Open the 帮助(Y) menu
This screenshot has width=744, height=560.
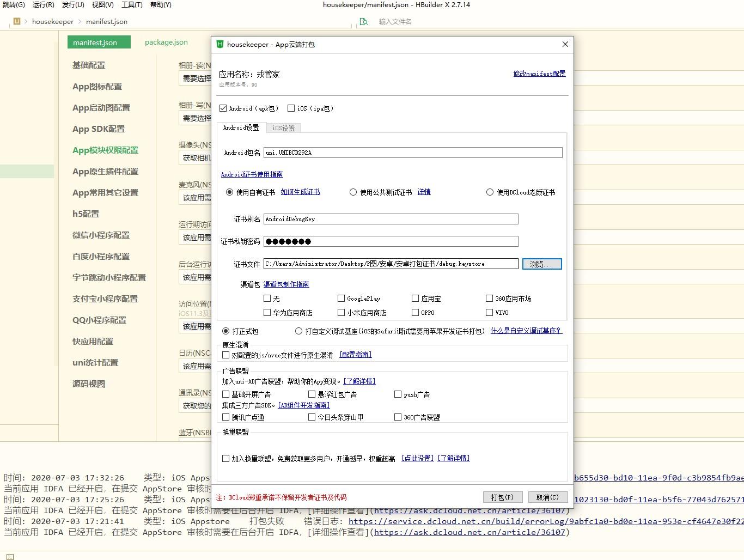161,5
